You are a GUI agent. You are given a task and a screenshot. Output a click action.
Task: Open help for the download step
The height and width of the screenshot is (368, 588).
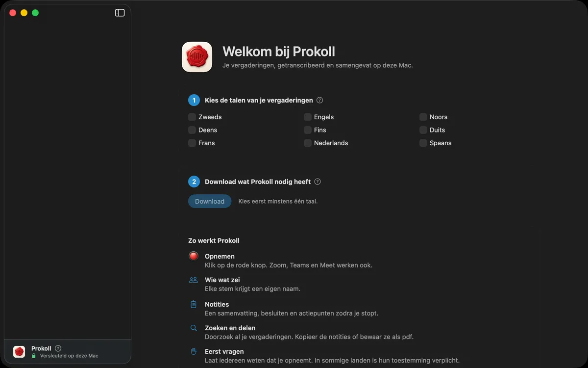point(318,182)
